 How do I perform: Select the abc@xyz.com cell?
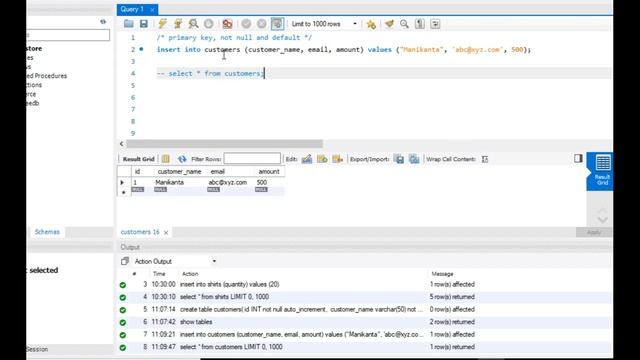point(228,182)
